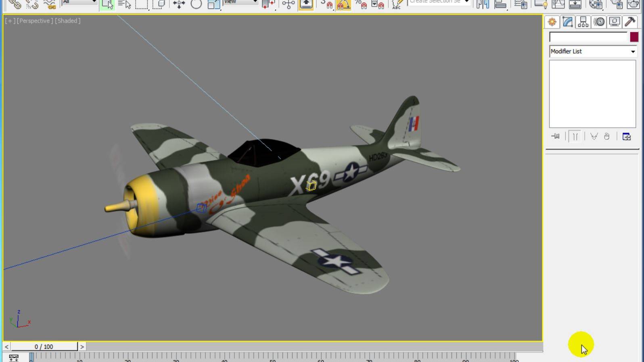Click the Select and Manipulate icon
644x362 pixels.
coord(288,4)
